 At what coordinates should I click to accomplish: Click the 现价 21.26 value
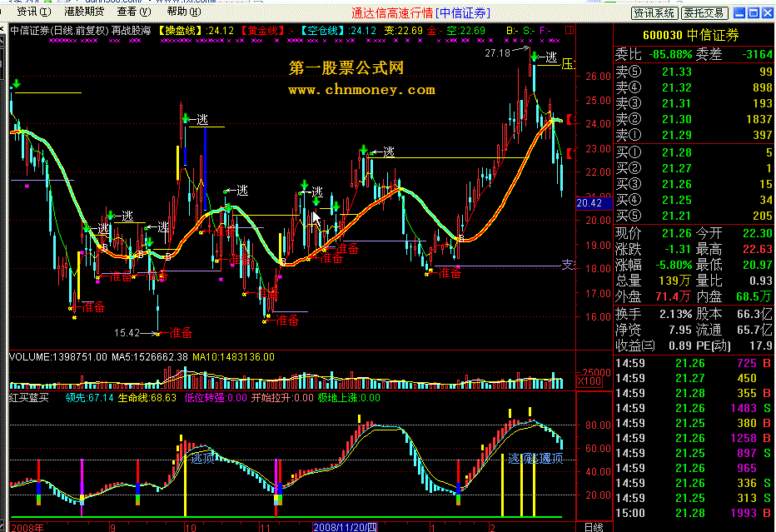pyautogui.click(x=678, y=233)
